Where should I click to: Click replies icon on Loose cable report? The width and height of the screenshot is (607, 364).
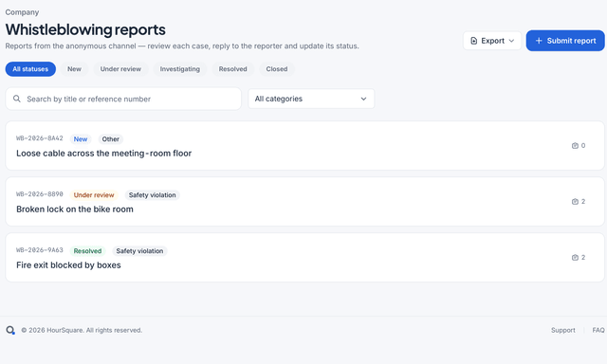pos(575,145)
